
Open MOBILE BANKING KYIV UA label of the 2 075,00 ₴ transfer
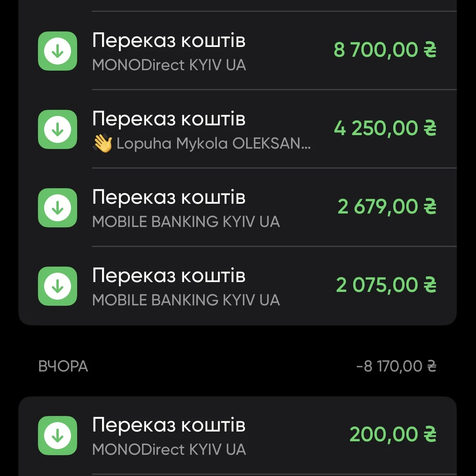coord(186,300)
